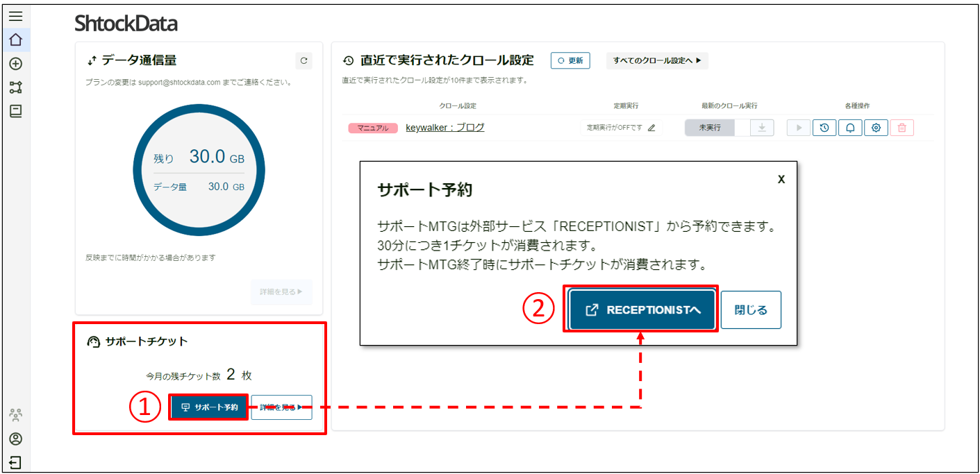This screenshot has width=980, height=474.
Task: Open crawl history for keywalker：ブログ
Action: tap(824, 128)
